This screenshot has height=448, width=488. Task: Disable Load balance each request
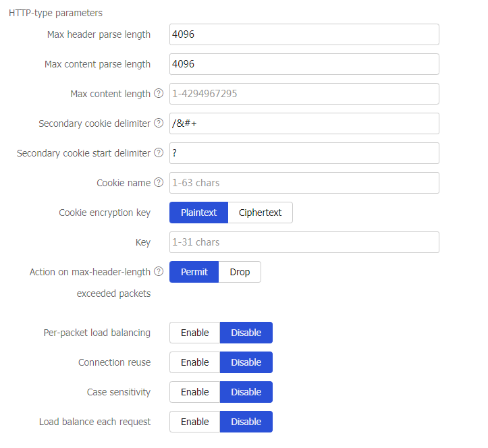coord(246,422)
